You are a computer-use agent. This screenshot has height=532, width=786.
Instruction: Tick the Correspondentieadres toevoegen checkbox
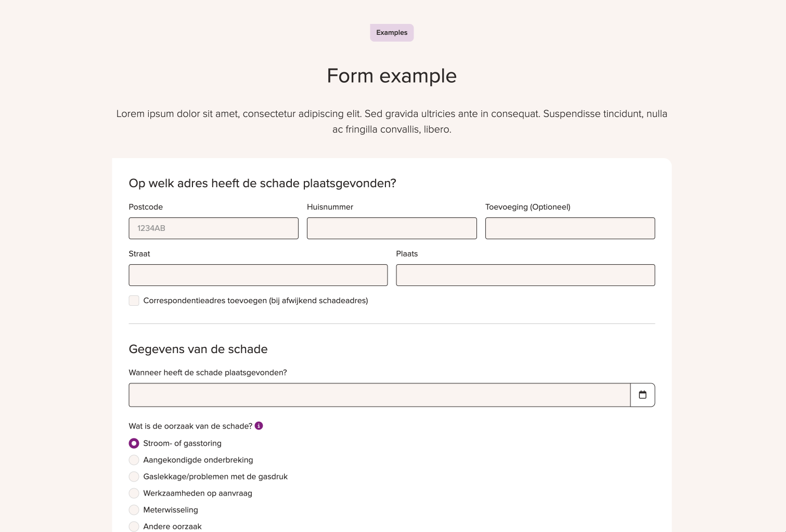click(134, 301)
